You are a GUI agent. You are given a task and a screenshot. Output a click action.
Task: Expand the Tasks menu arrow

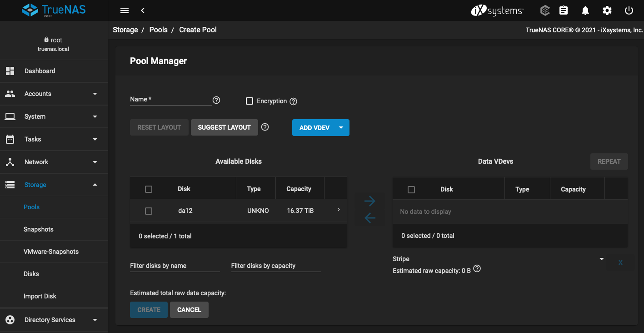coord(95,139)
